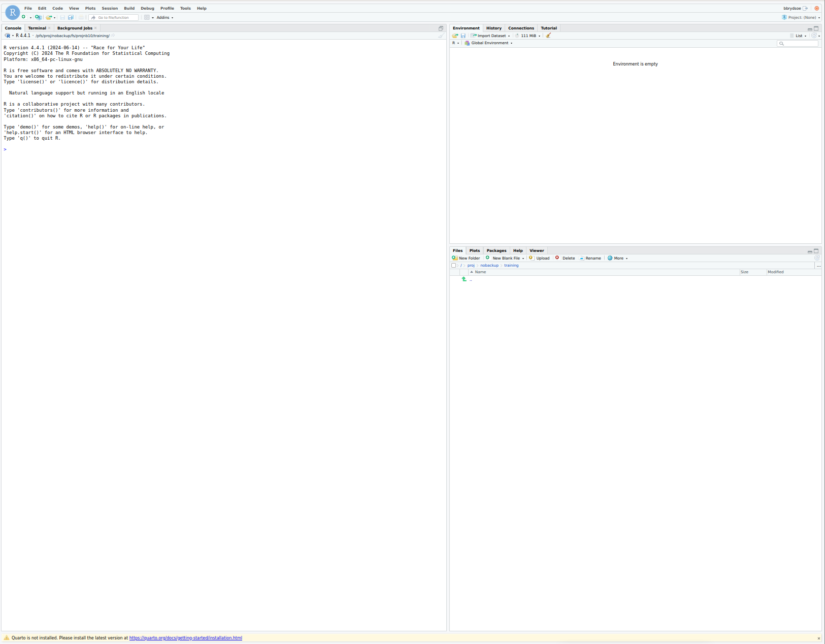The image size is (825, 644).
Task: Open the 111 MiB memory usage dropdown
Action: pos(528,36)
